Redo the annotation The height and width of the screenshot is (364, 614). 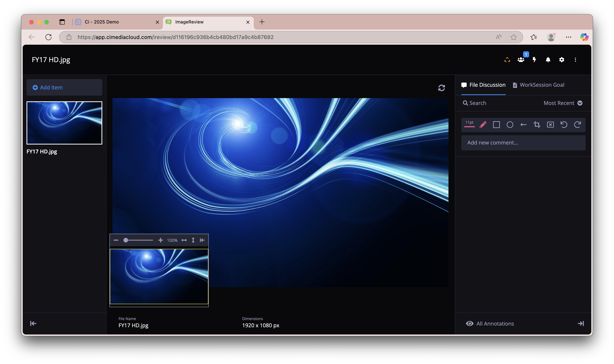pos(577,125)
